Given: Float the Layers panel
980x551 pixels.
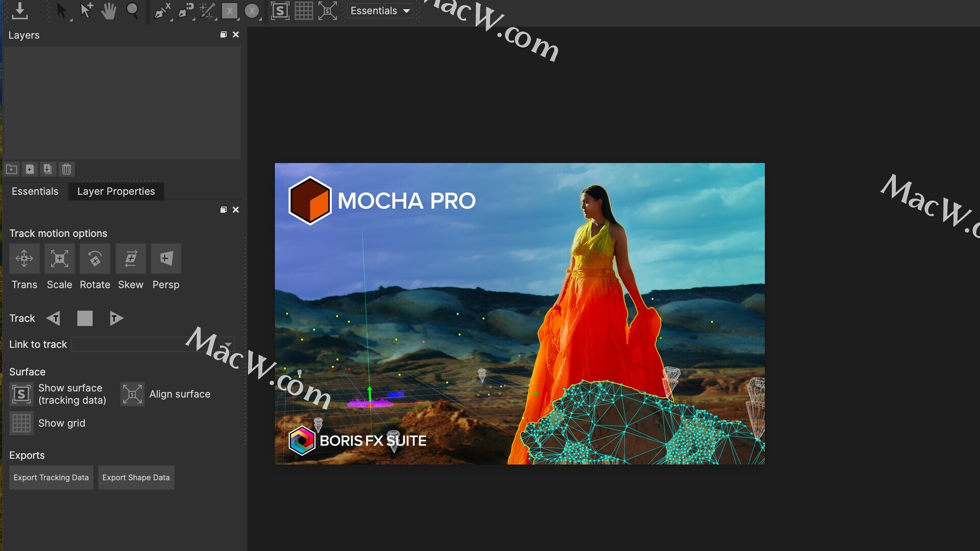Looking at the screenshot, I should click(x=223, y=35).
